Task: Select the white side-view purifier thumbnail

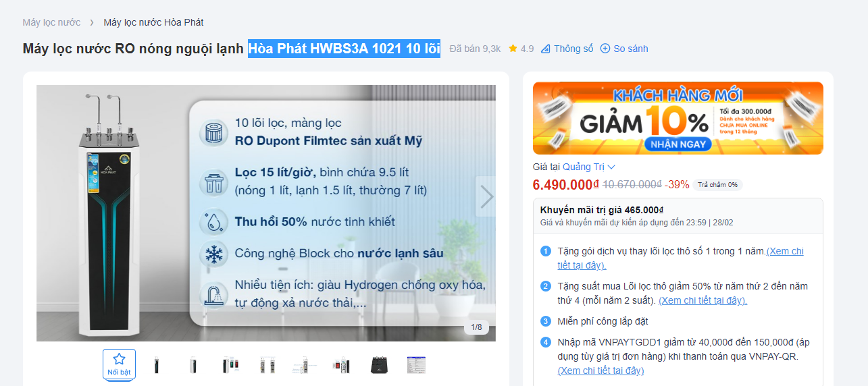Action: pos(194,365)
